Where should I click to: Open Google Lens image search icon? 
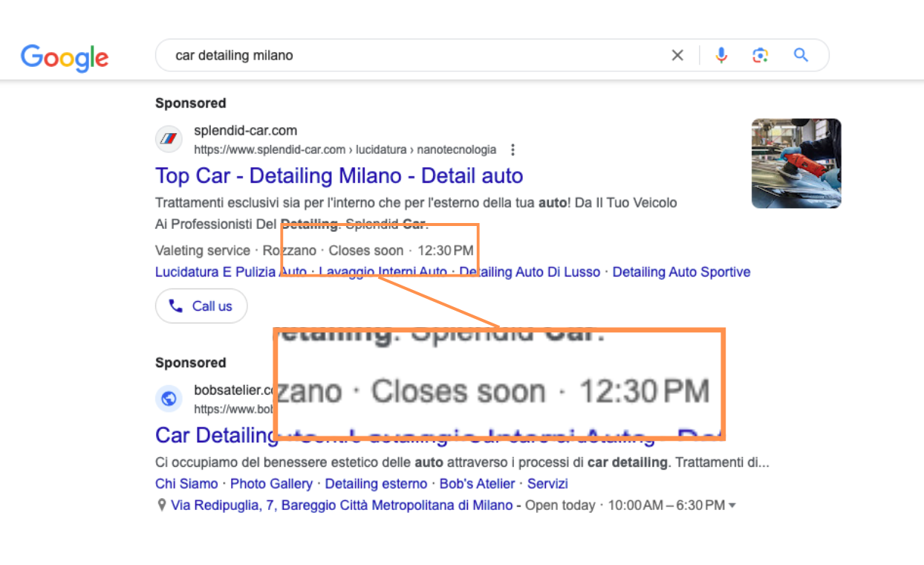pos(760,55)
